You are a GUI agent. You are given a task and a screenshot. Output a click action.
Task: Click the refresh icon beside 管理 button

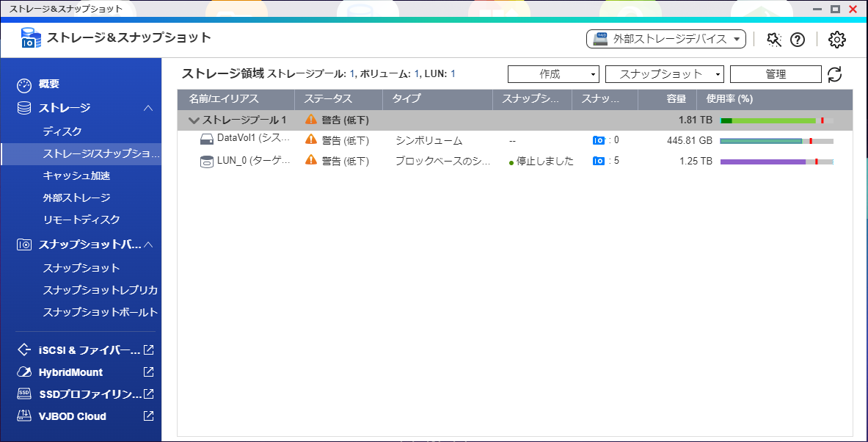(x=834, y=74)
